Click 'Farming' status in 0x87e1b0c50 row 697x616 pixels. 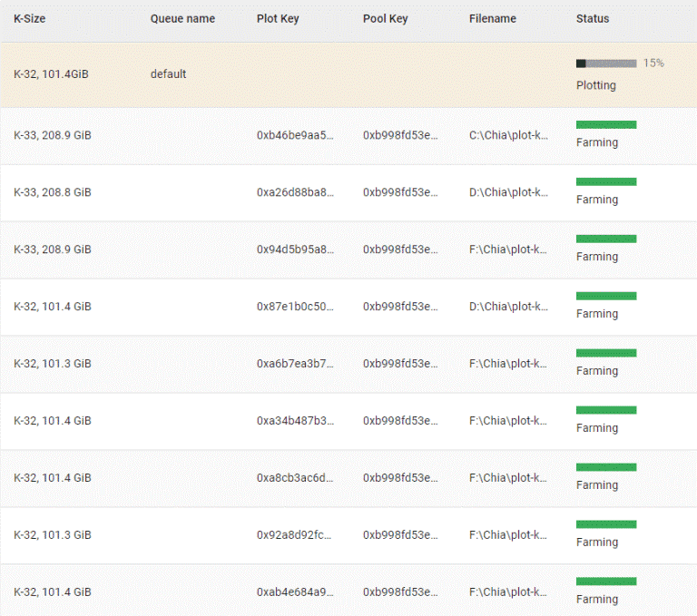(597, 314)
